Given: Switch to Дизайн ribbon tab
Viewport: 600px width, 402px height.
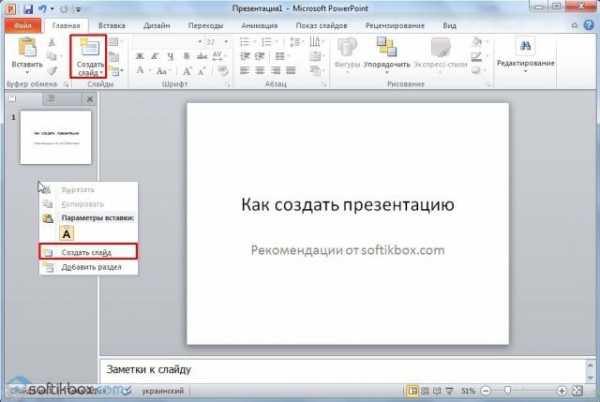Looking at the screenshot, I should tap(157, 26).
